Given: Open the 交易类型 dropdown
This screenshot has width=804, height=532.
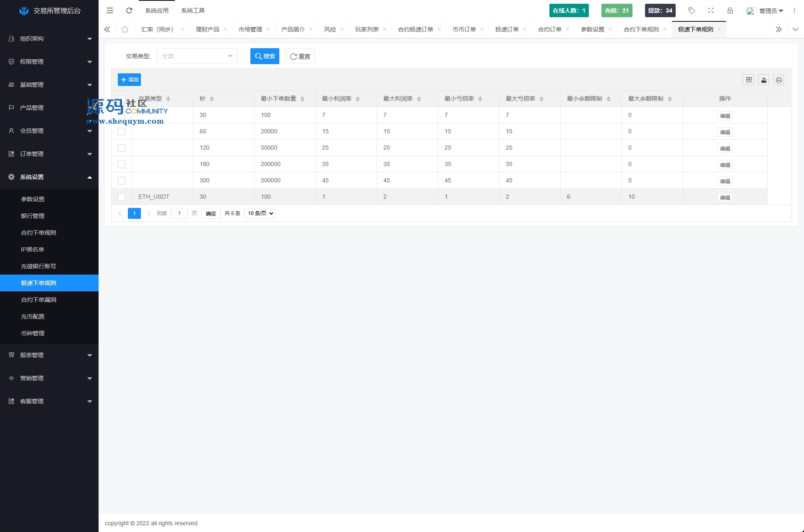Looking at the screenshot, I should (197, 56).
